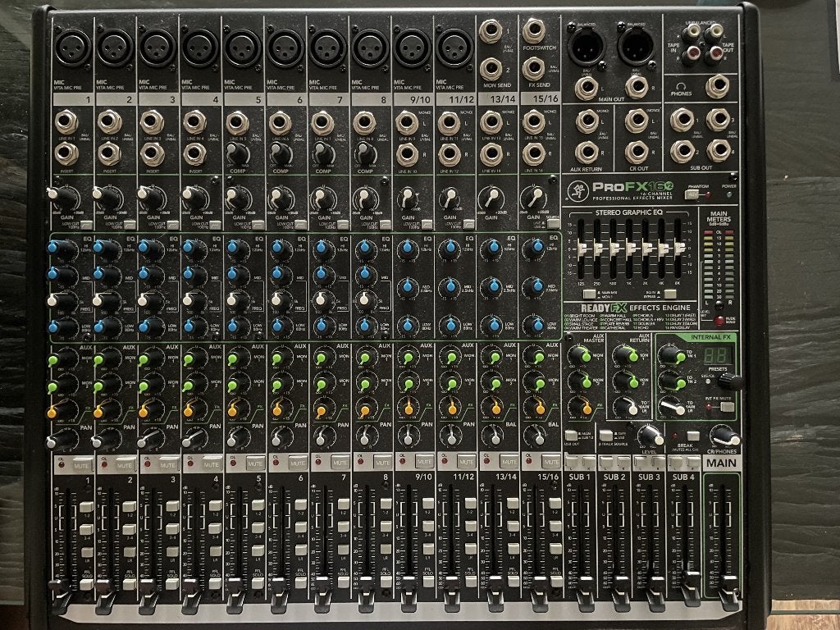The height and width of the screenshot is (630, 840).
Task: Touch the FOOTSWITCH jack
Action: (533, 30)
